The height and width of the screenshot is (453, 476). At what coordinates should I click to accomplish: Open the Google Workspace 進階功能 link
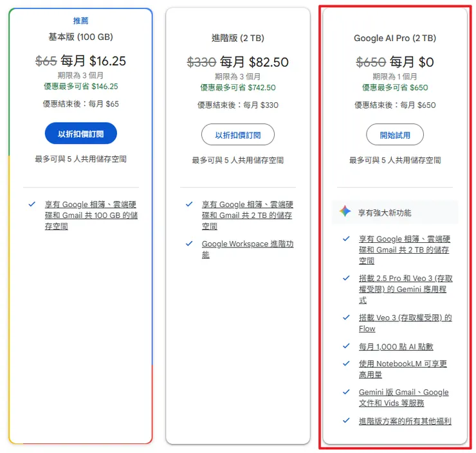[248, 249]
